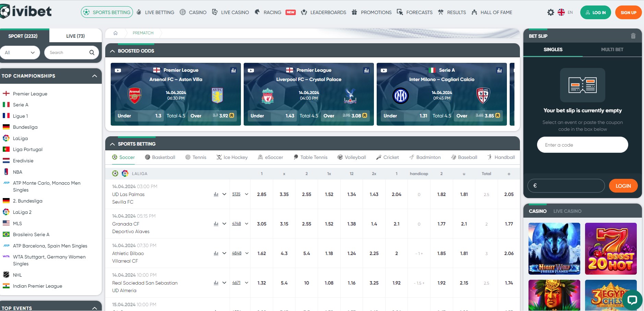644x311 pixels.
Task: Click the Enter a code input field
Action: tap(582, 145)
